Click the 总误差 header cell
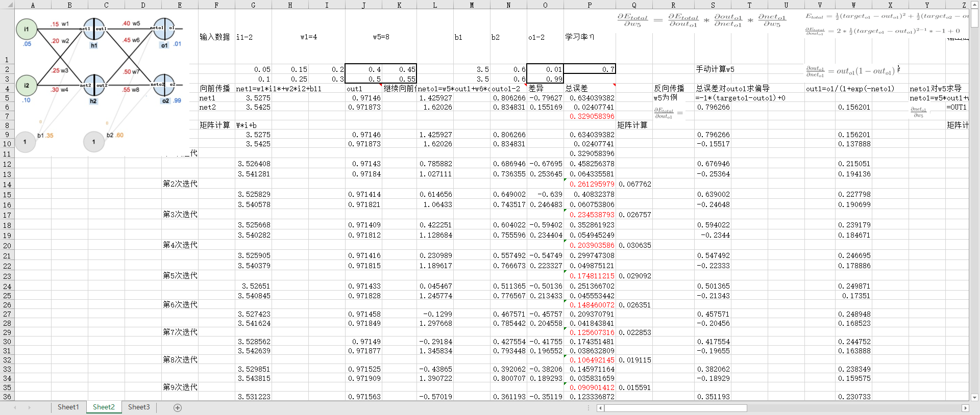980x415 pixels. [590, 88]
